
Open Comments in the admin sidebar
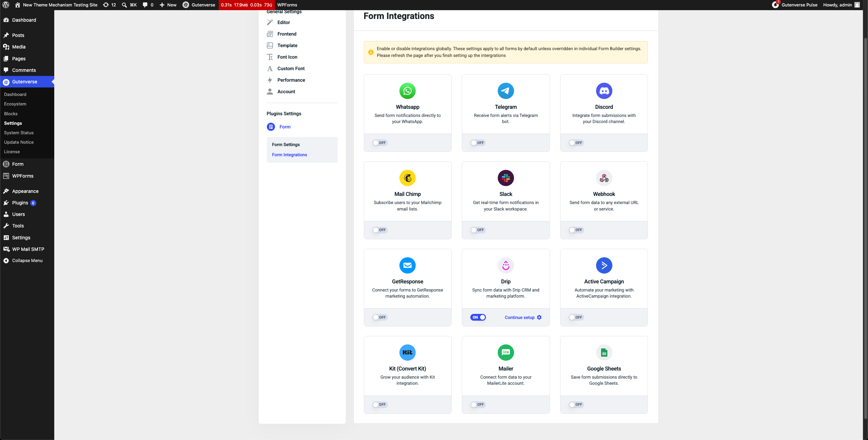[x=27, y=70]
